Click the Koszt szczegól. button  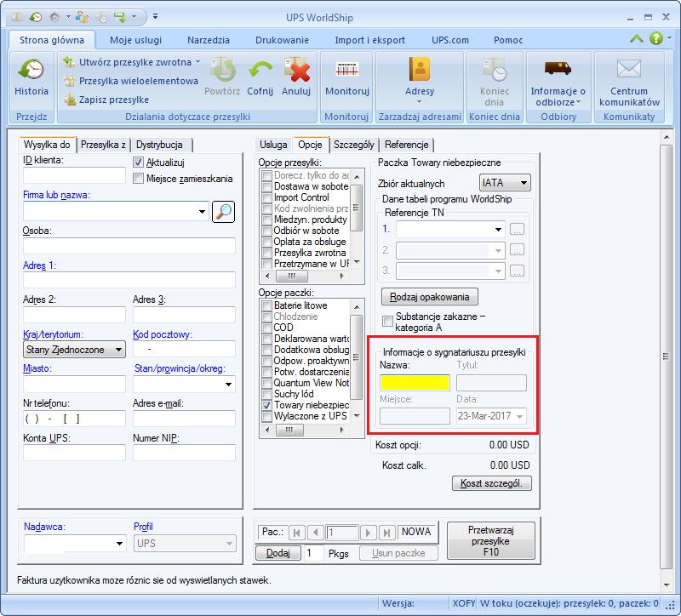pyautogui.click(x=492, y=483)
